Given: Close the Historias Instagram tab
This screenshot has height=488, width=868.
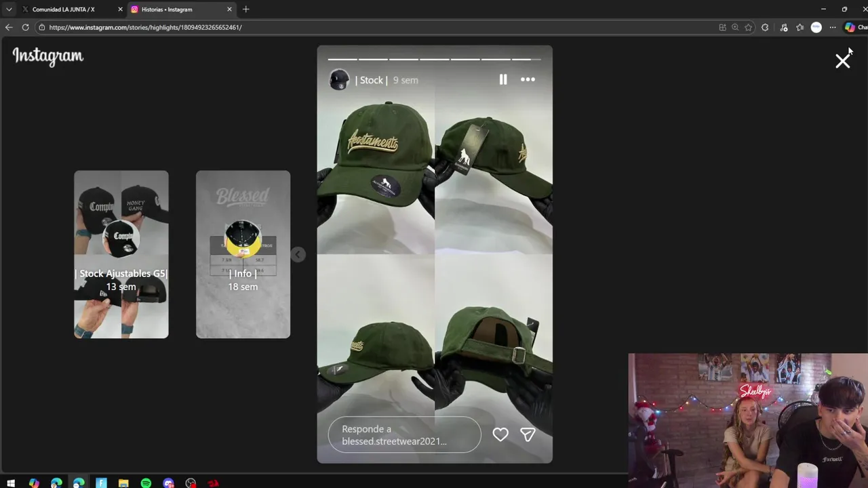Looking at the screenshot, I should click(x=229, y=9).
